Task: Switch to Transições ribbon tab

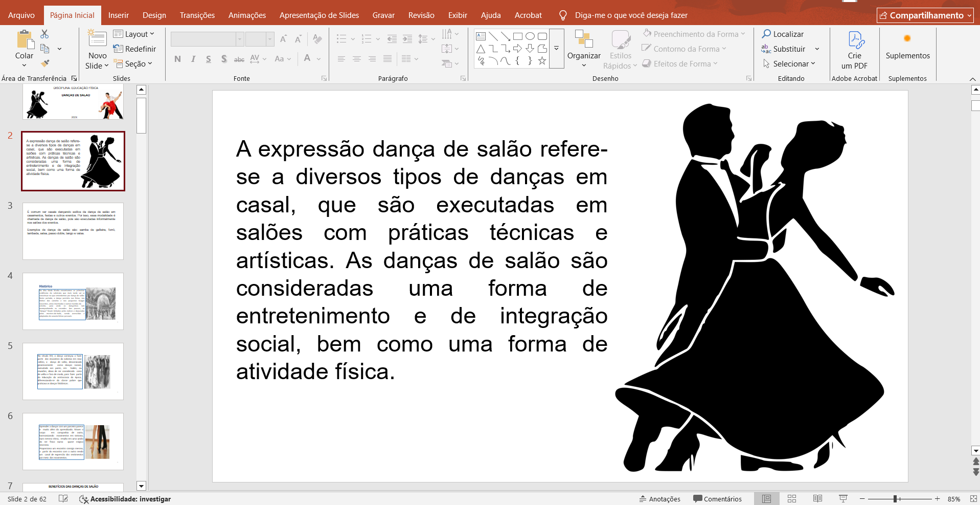Action: click(197, 15)
